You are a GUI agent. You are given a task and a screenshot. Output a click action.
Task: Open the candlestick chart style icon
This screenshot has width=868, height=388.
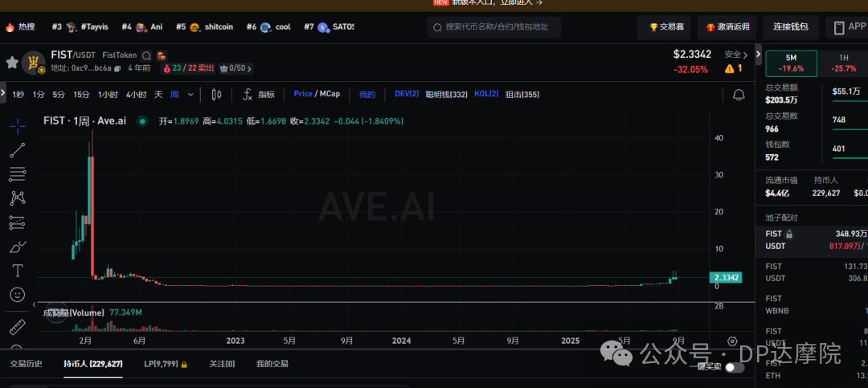tap(215, 94)
